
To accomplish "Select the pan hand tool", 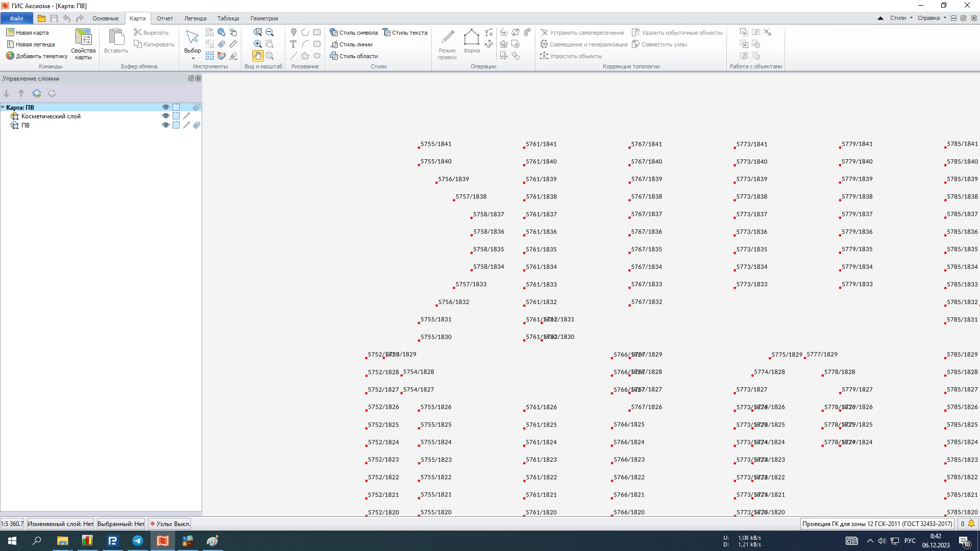I will pos(257,56).
